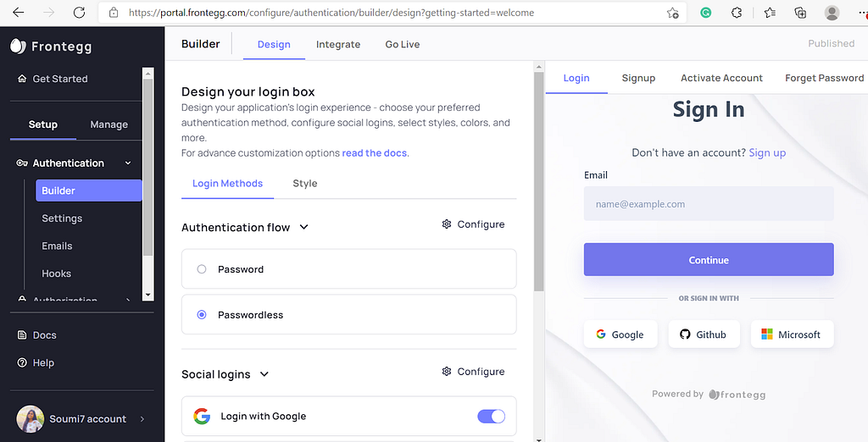Reload the page with refresh icon

tap(79, 12)
